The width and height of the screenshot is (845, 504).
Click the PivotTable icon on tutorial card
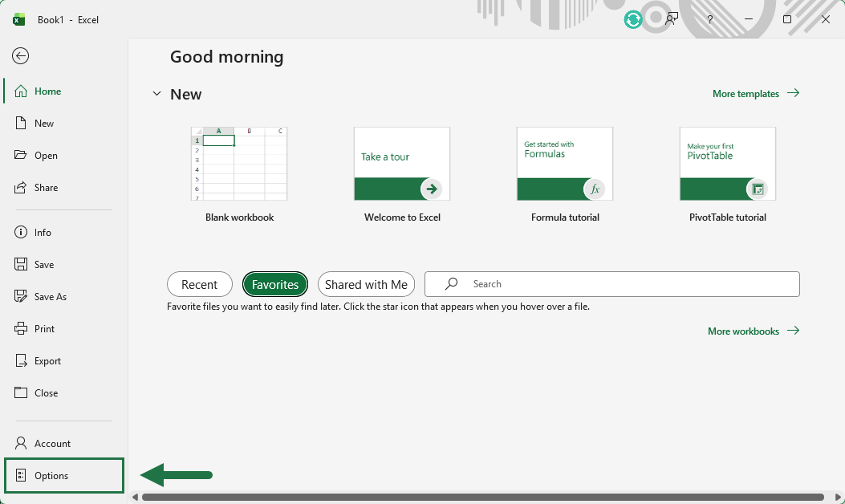click(758, 189)
